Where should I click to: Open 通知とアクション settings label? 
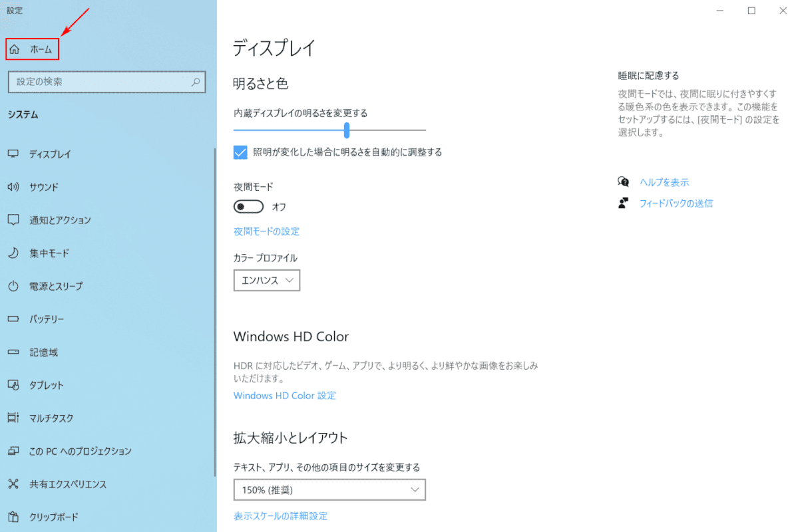60,220
